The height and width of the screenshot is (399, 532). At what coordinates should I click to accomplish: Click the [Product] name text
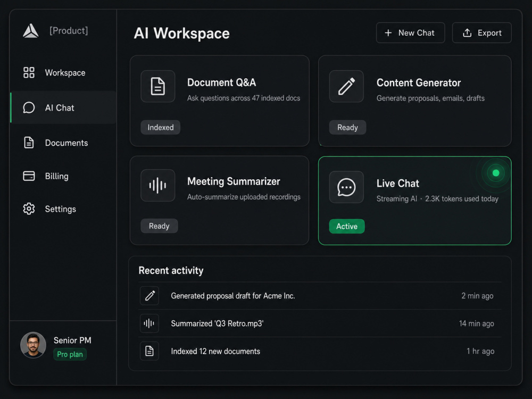69,30
